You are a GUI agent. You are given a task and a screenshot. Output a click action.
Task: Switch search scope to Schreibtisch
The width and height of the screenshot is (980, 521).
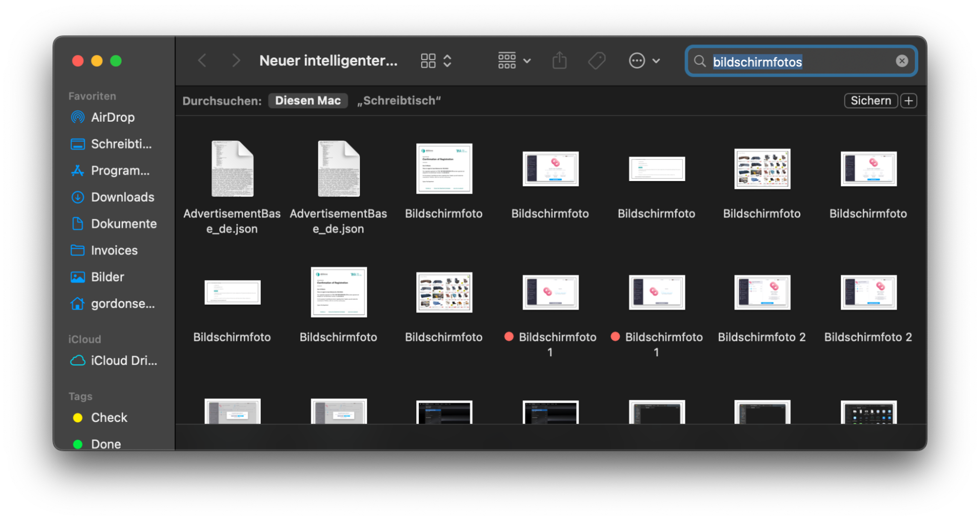(399, 100)
